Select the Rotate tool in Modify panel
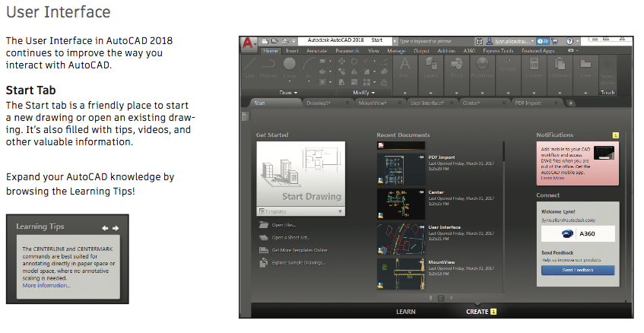 tap(354, 61)
